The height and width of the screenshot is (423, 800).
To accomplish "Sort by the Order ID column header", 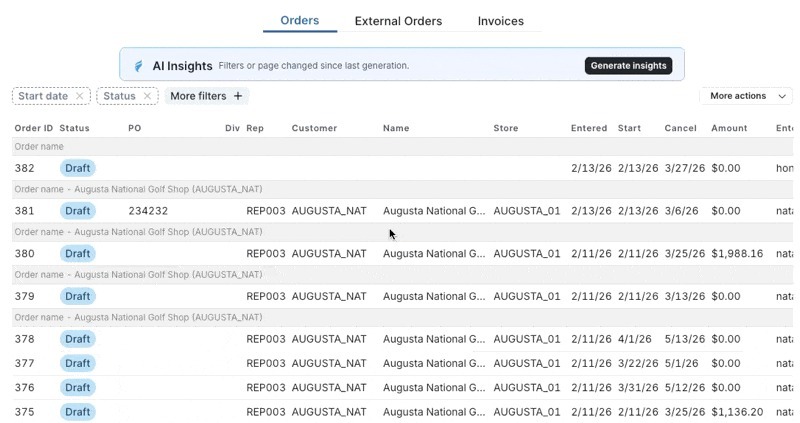I will (x=33, y=128).
